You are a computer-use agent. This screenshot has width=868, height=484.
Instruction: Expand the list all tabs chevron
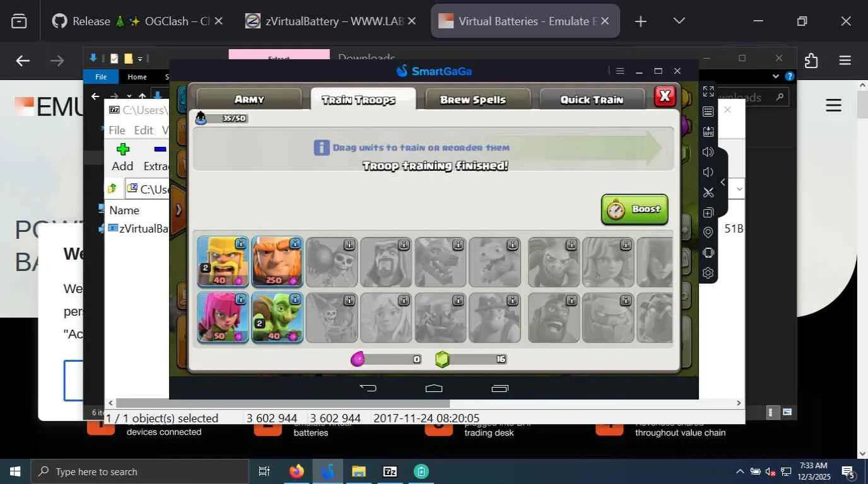click(x=679, y=21)
